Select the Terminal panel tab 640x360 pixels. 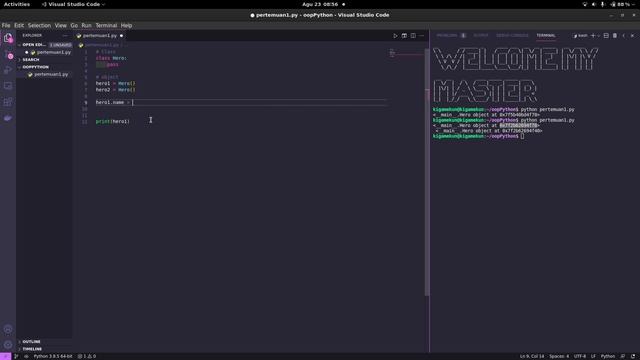pyautogui.click(x=546, y=36)
